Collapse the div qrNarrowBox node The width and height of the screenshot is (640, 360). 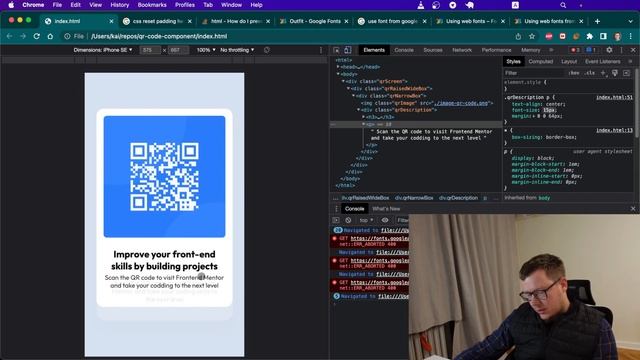[353, 96]
